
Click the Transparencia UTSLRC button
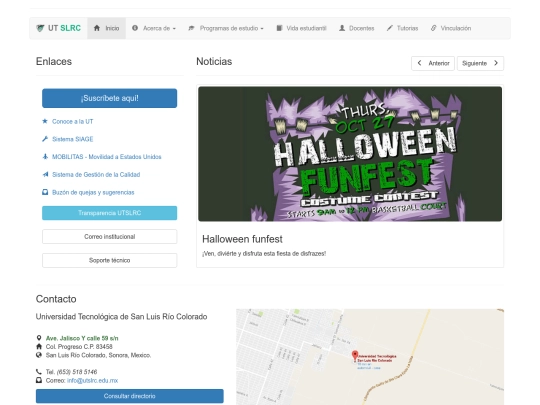tap(110, 213)
